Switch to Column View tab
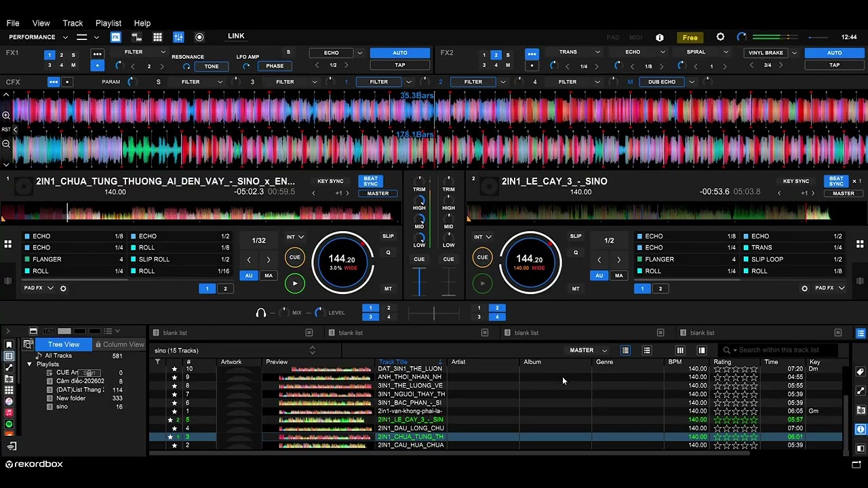Image resolution: width=868 pixels, height=488 pixels. tap(119, 344)
